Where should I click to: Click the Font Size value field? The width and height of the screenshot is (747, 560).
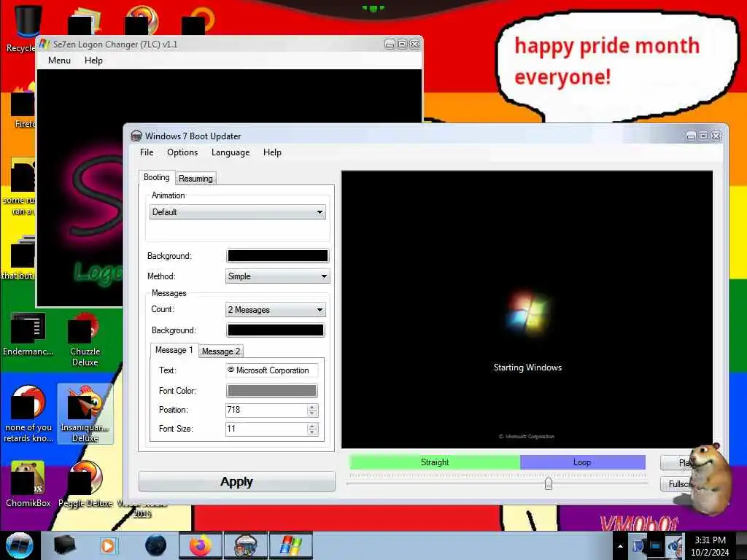pos(266,429)
